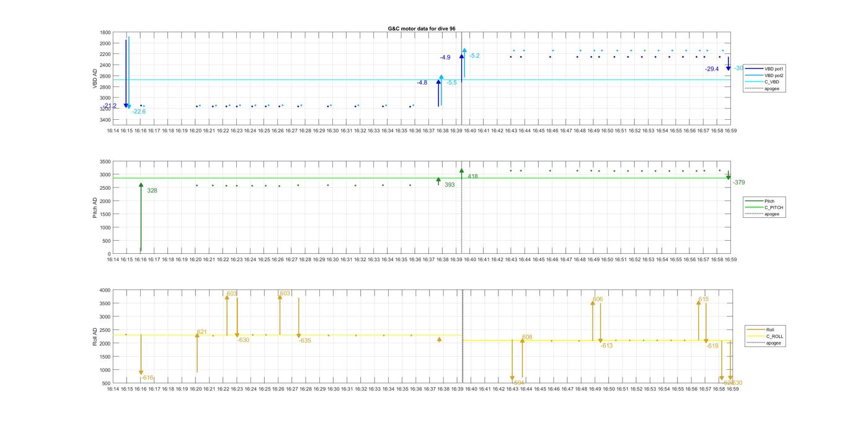Click the title 'G&C motor data for dive 96'
The image size is (868, 430).
422,29
